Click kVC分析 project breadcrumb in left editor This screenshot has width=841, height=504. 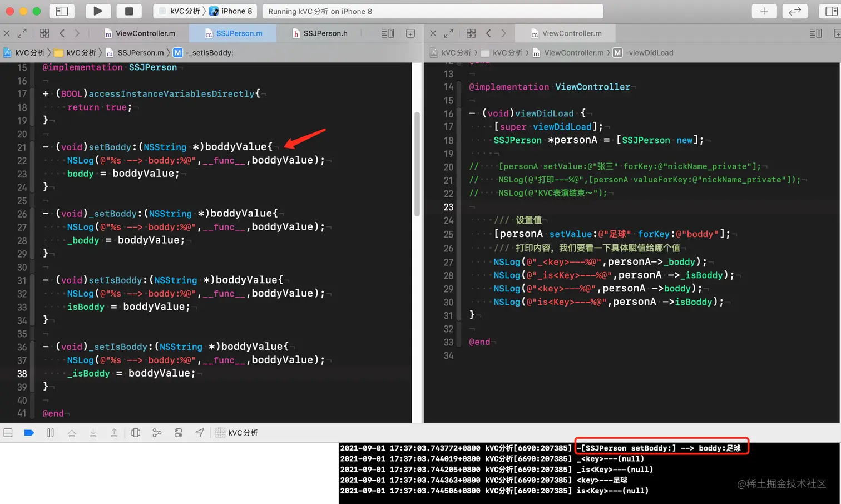click(x=24, y=53)
